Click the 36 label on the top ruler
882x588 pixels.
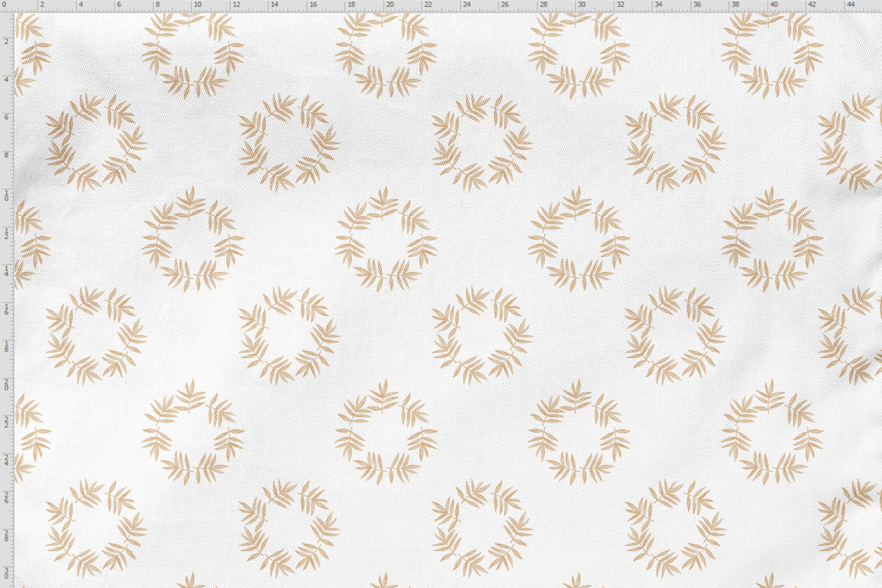[698, 4]
